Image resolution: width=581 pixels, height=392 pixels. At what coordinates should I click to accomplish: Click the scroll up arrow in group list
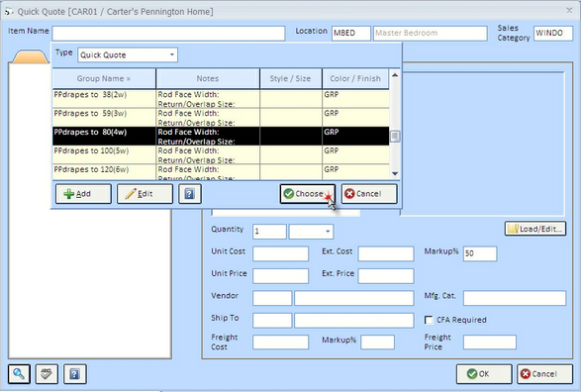395,75
